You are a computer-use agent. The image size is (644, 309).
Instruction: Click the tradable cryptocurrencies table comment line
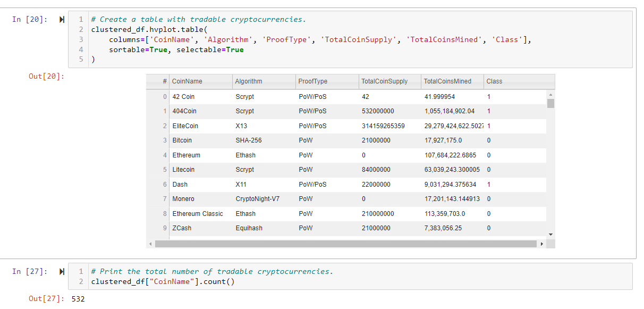[x=199, y=20]
